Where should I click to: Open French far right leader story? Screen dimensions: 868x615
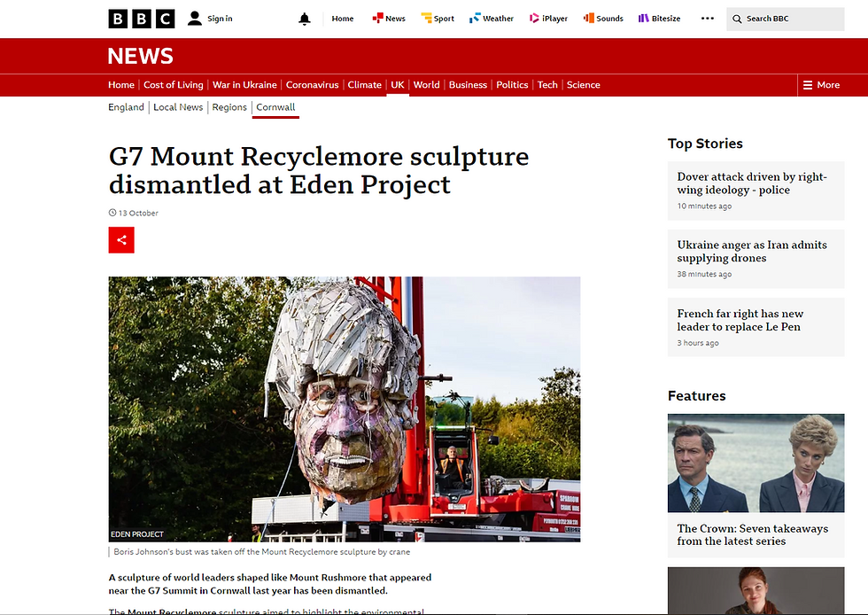(740, 320)
